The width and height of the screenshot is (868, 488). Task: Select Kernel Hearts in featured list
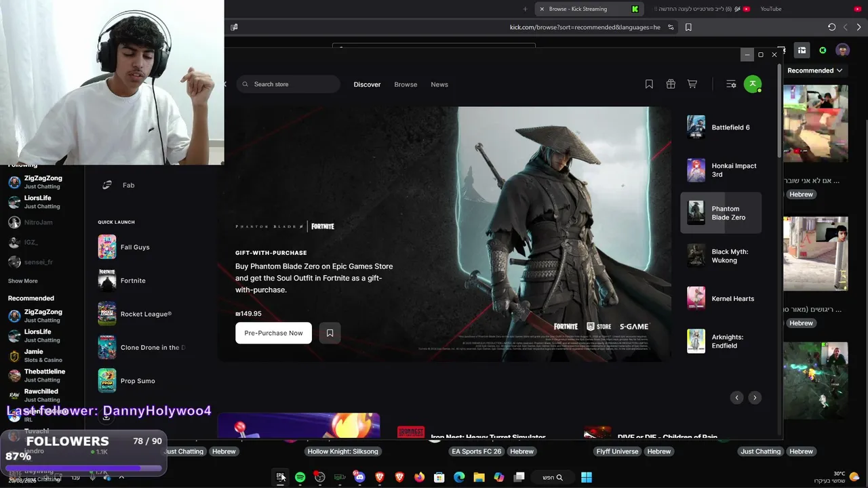[x=721, y=298]
